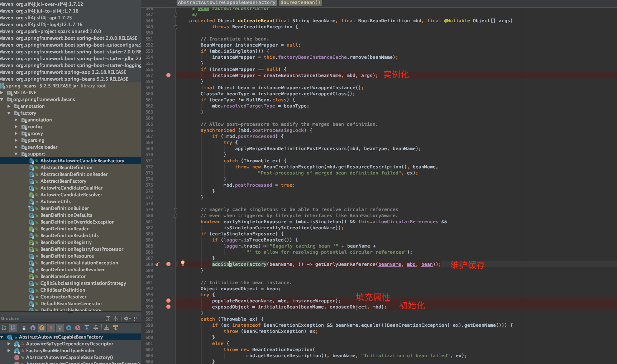
Task: Click AbstractAutowireCapableBeanFactory() constructor in Structure
Action: [x=70, y=357]
